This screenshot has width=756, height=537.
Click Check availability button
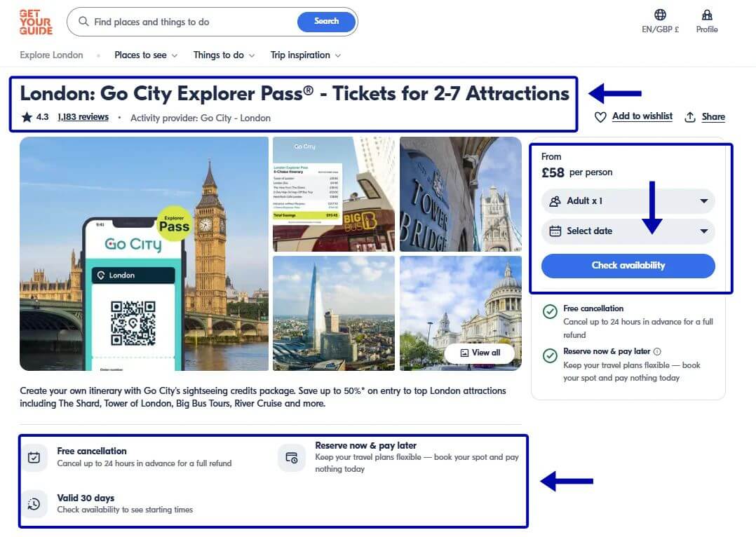tap(628, 266)
